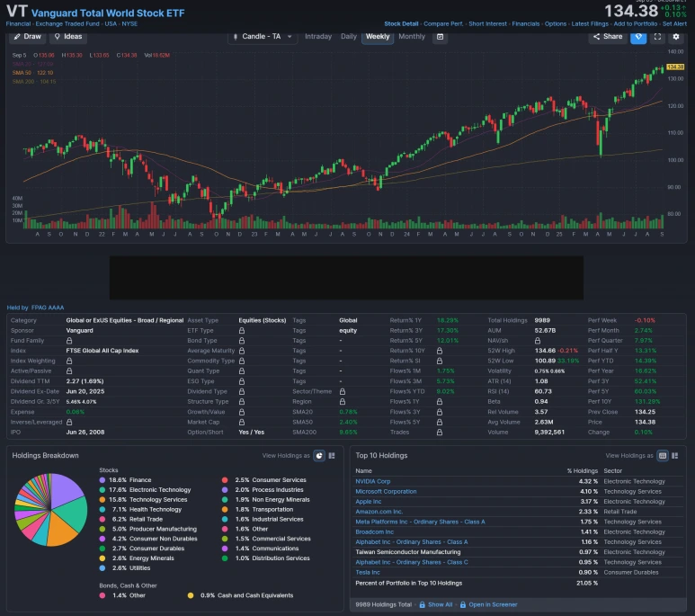The image size is (695, 616).
Task: Open AAAA holder link
Action: coord(56,308)
